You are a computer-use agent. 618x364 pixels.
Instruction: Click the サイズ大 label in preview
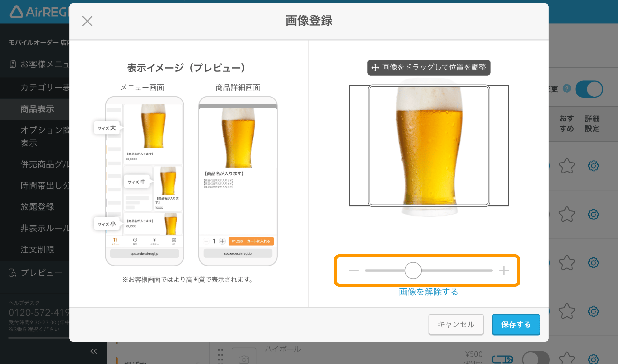[107, 128]
